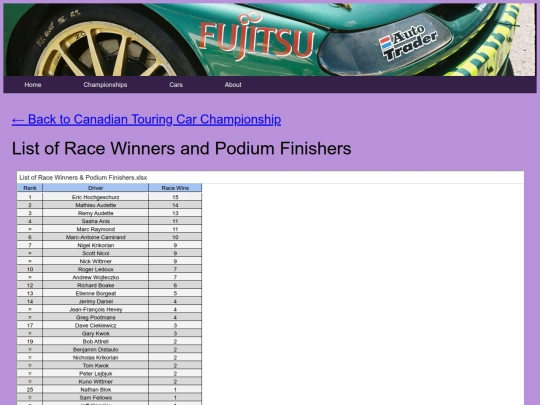Viewport: 540px width, 405px height.
Task: Select the Bob Attrell cell
Action: 95,341
